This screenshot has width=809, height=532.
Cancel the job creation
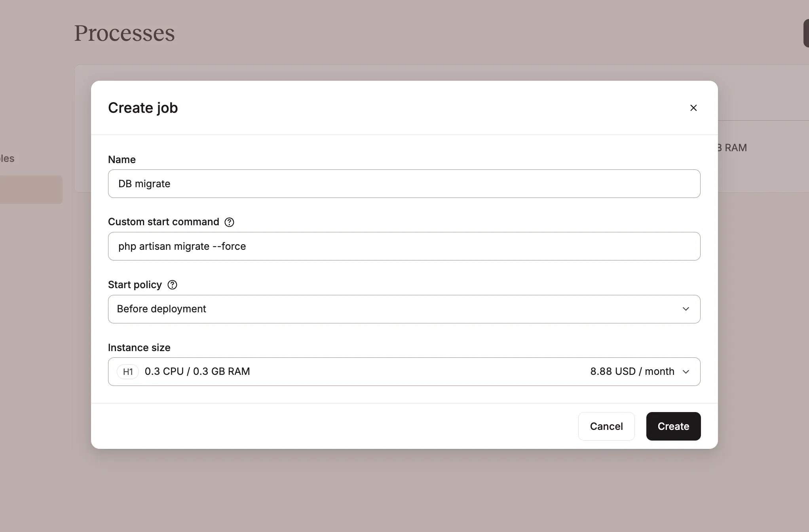pos(606,426)
